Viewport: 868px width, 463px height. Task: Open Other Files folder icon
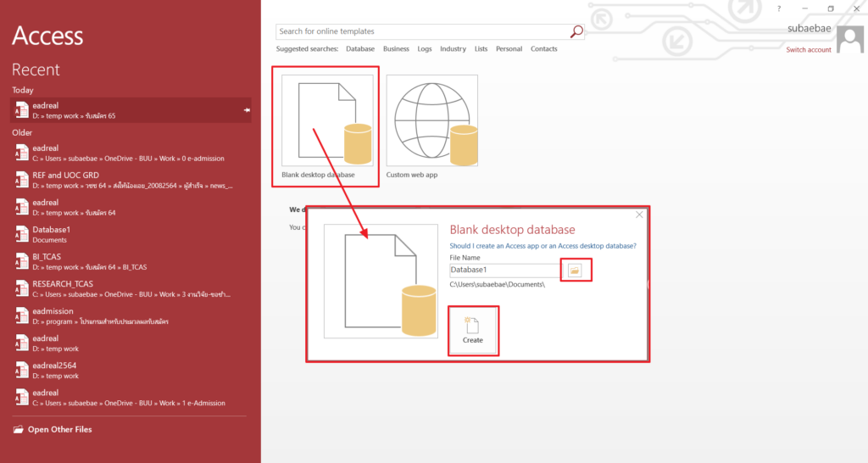(x=19, y=430)
